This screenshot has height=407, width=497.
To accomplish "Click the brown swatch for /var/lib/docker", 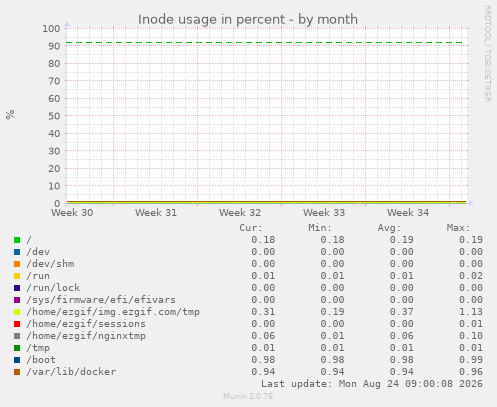I will (x=17, y=372).
